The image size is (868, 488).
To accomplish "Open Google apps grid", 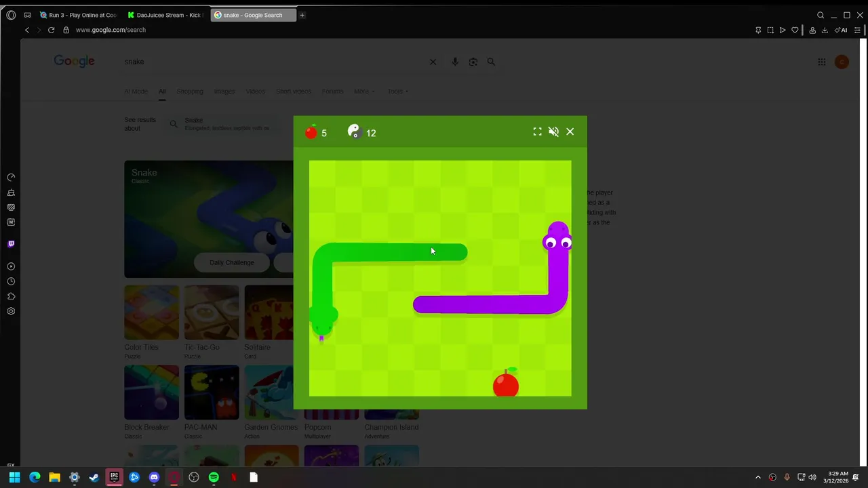I will click(x=821, y=62).
